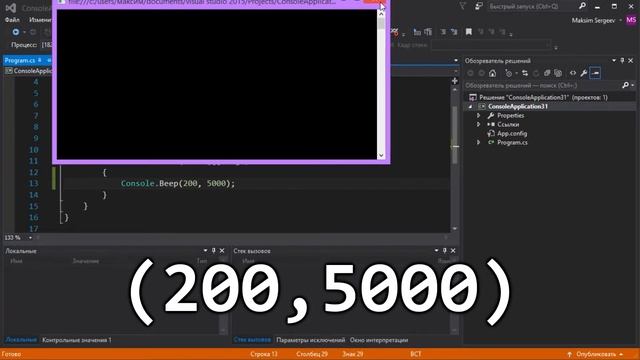This screenshot has height=360, width=640.
Task: Switch to the Program.cs editor tab
Action: (x=20, y=60)
